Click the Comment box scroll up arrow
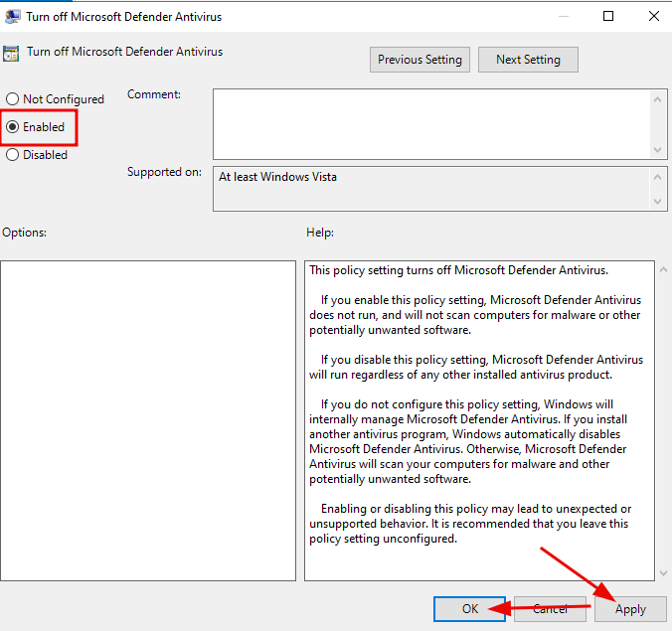The height and width of the screenshot is (631, 672). pos(657,99)
